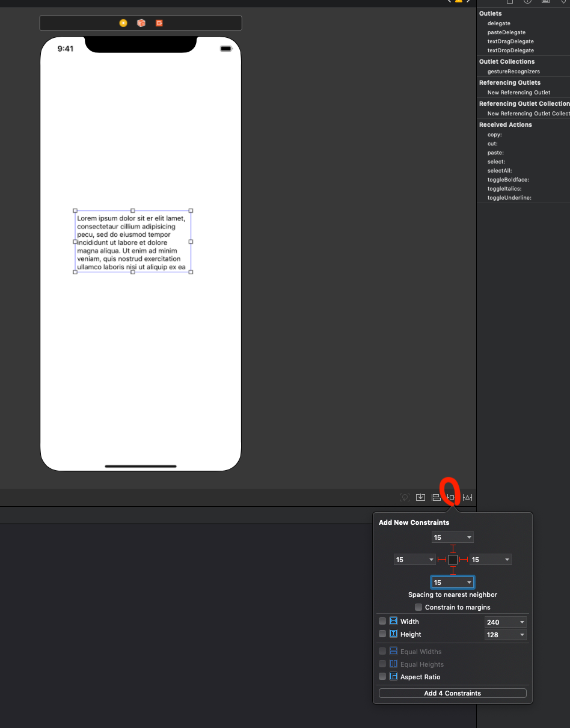Click the center square in constraints diagram

tap(453, 560)
